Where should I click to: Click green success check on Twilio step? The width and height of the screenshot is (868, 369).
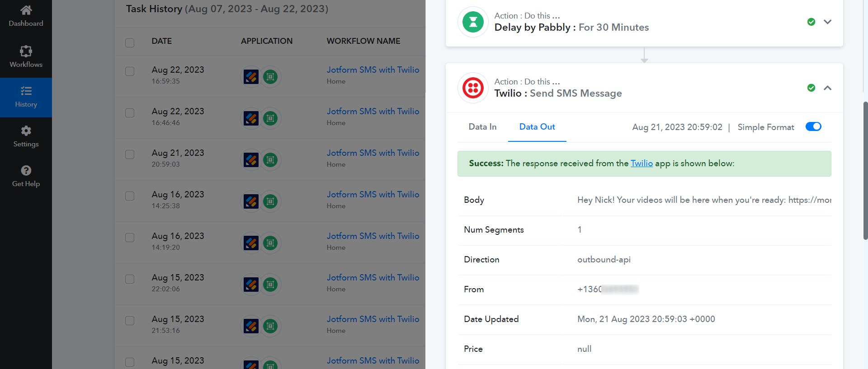(811, 88)
